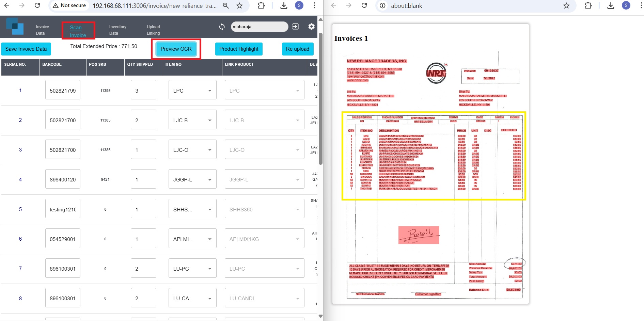Open three-dot menu in about:blank window
The width and height of the screenshot is (644, 321).
click(641, 5)
